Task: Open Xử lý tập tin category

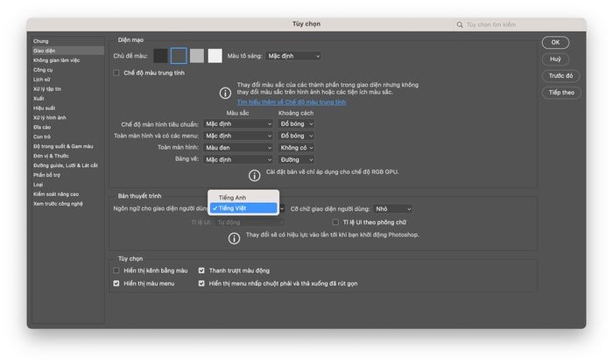Action: coord(68,89)
